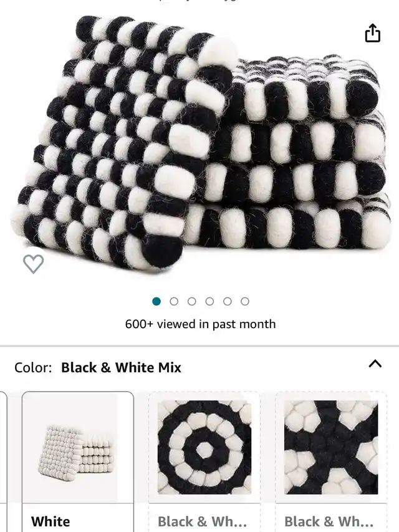Go to third product image dot
Image resolution: width=399 pixels, height=532 pixels.
click(x=191, y=301)
